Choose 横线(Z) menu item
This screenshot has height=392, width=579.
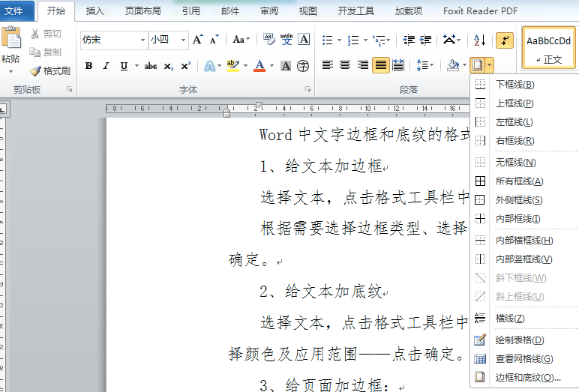tap(525, 318)
